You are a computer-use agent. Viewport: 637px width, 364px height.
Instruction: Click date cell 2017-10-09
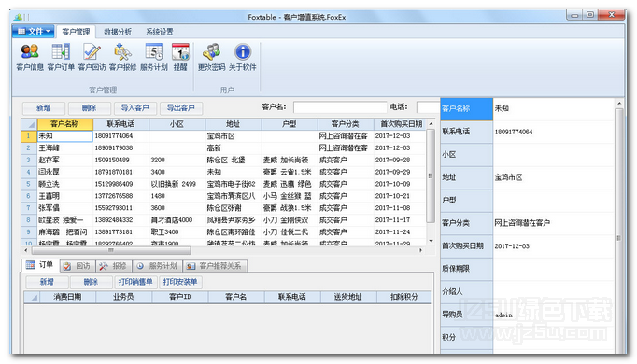coord(400,184)
